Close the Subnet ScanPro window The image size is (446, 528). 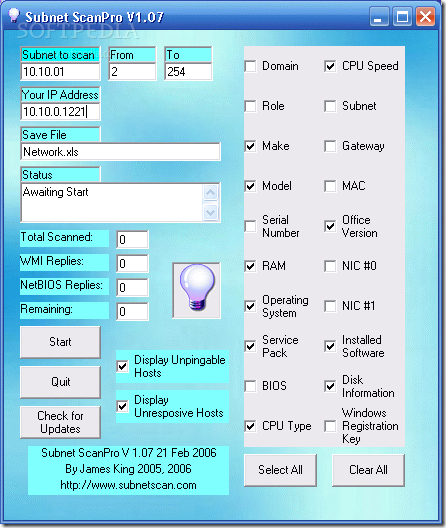pos(425,16)
